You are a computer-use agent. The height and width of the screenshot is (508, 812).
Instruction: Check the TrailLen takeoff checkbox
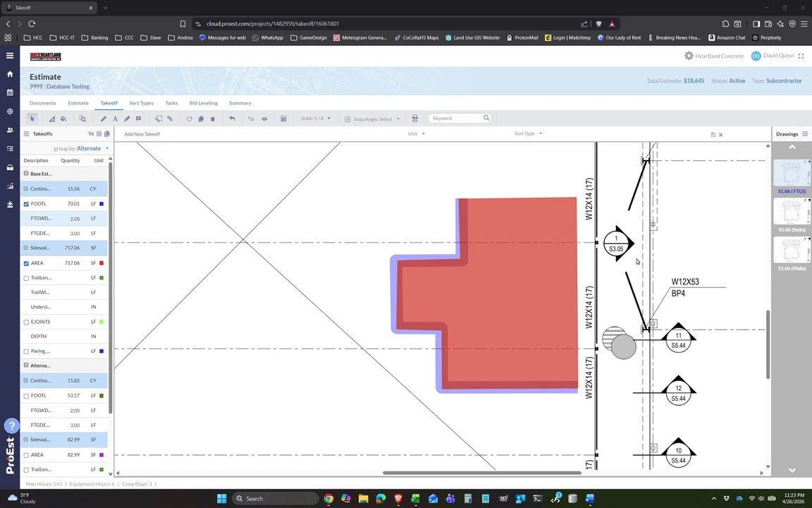coord(26,279)
